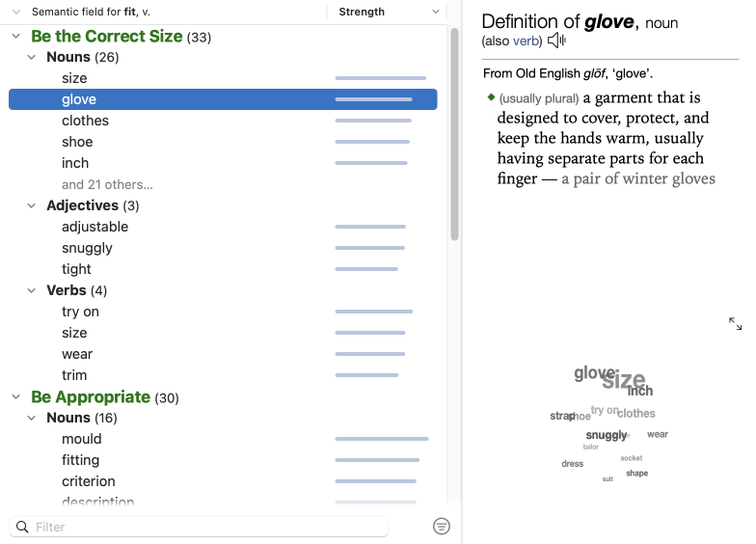
Task: Click the word 'wear' in the word cloud
Action: tap(658, 435)
